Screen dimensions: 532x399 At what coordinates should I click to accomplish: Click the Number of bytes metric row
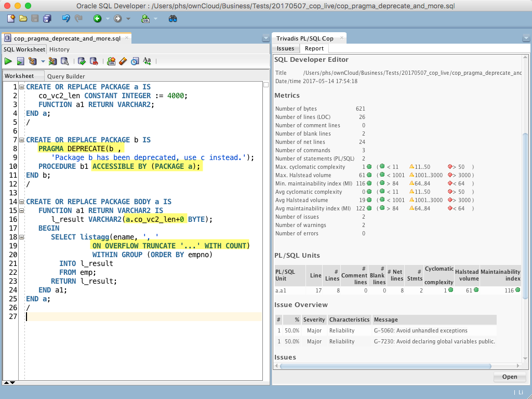tap(320, 109)
